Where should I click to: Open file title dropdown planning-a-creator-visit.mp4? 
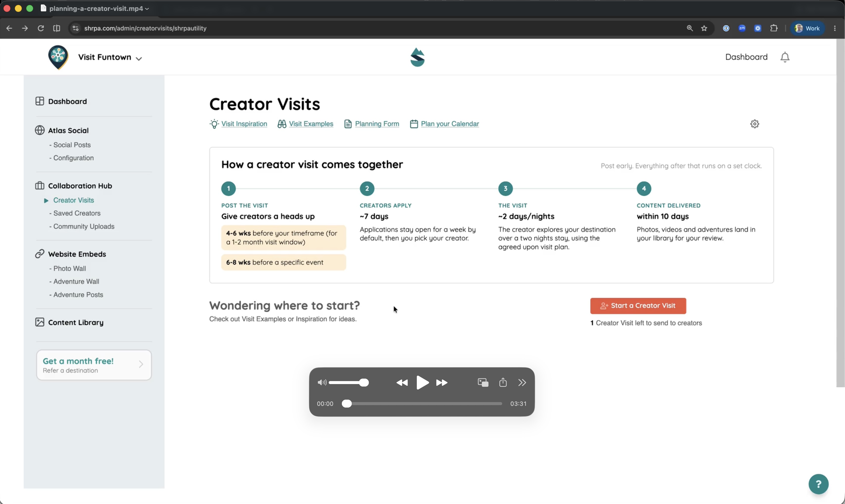[99, 8]
